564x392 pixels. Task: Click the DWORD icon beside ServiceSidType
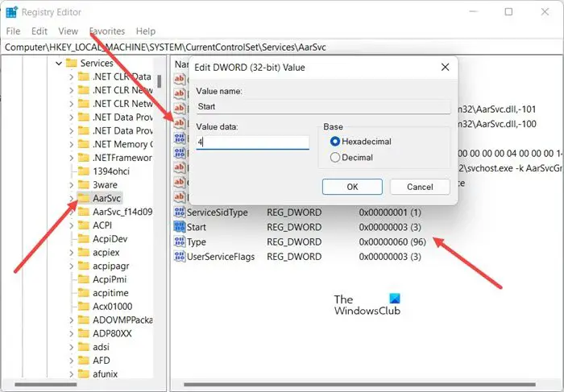pos(180,212)
